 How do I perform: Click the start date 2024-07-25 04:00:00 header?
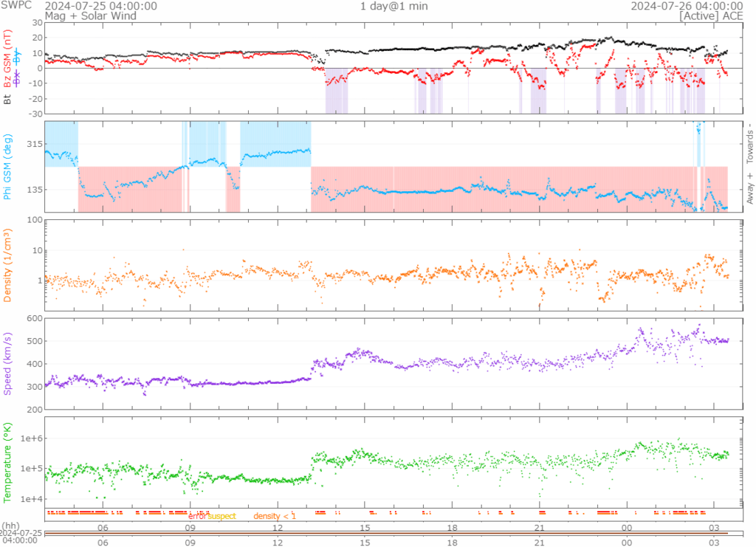pos(100,6)
